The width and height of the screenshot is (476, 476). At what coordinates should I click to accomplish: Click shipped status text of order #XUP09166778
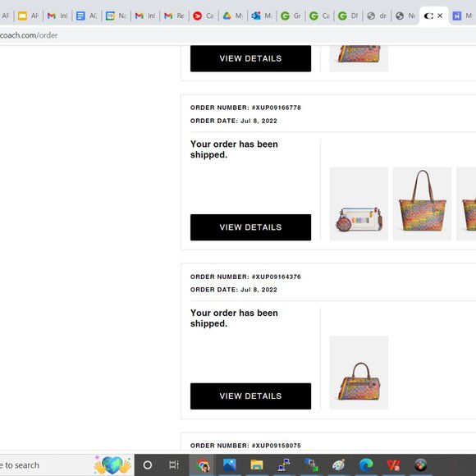[234, 149]
